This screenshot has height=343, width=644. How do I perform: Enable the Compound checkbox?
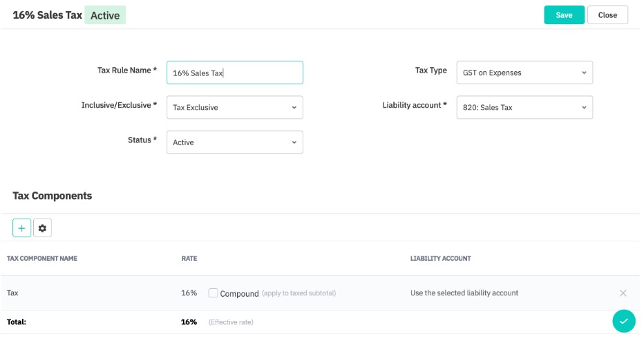[x=214, y=293]
